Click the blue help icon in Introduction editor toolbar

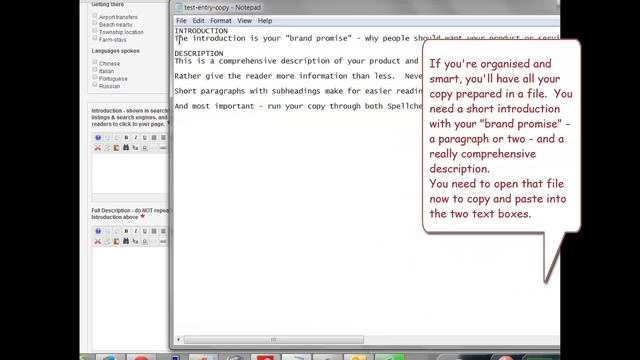click(98, 138)
